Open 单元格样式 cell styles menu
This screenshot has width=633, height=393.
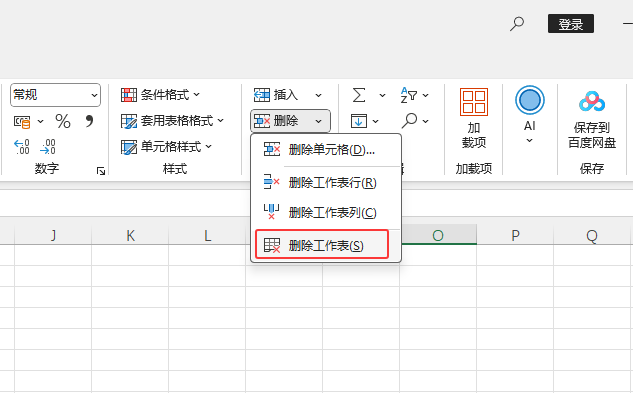(x=166, y=147)
